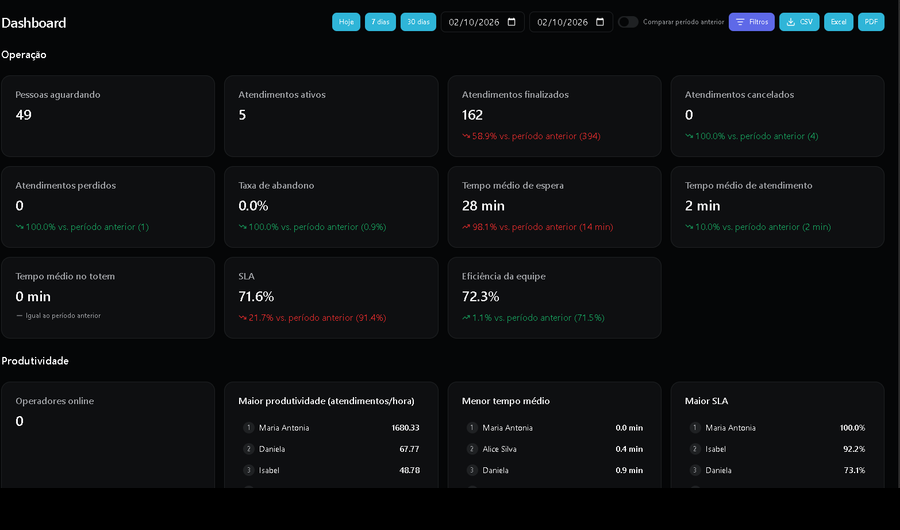Export dashboard as CSV

(x=799, y=22)
